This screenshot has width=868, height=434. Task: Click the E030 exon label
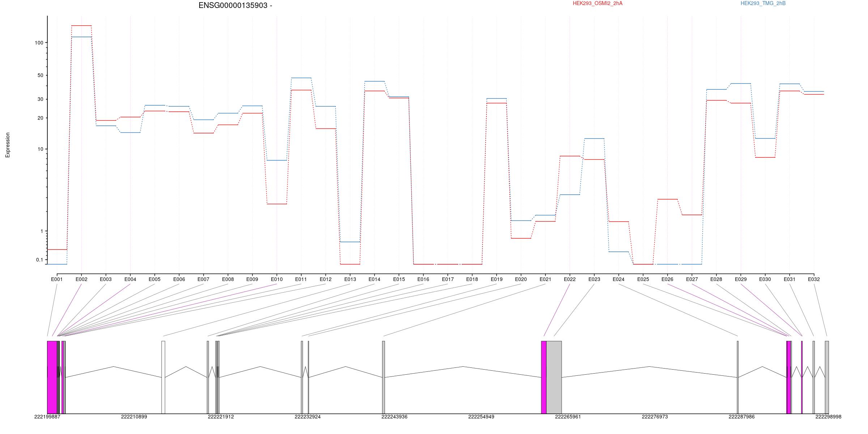pyautogui.click(x=765, y=279)
